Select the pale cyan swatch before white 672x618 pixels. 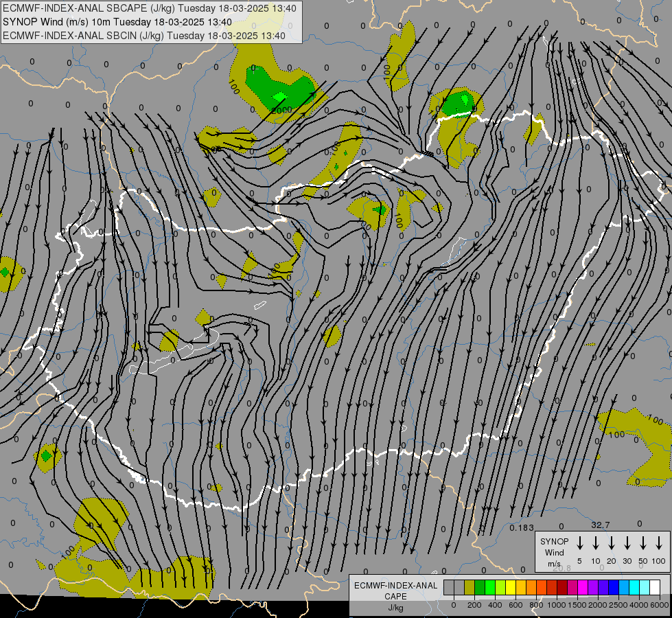(x=645, y=587)
